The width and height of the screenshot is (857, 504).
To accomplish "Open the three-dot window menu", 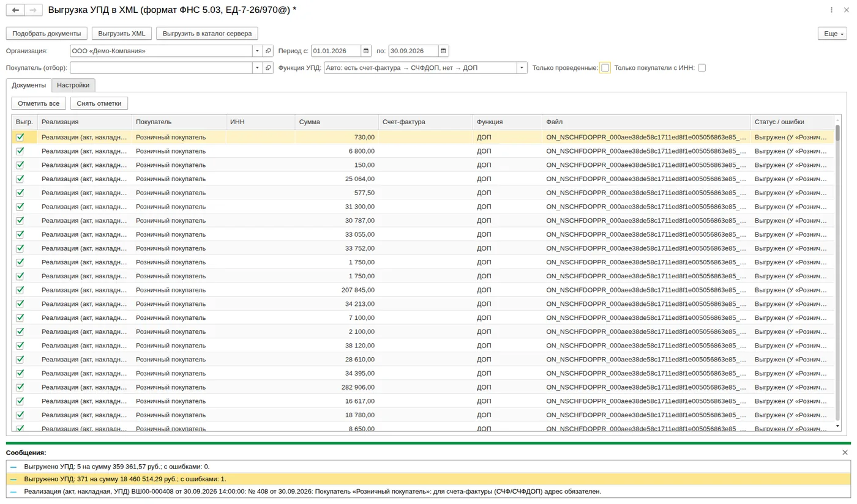I will 831,10.
